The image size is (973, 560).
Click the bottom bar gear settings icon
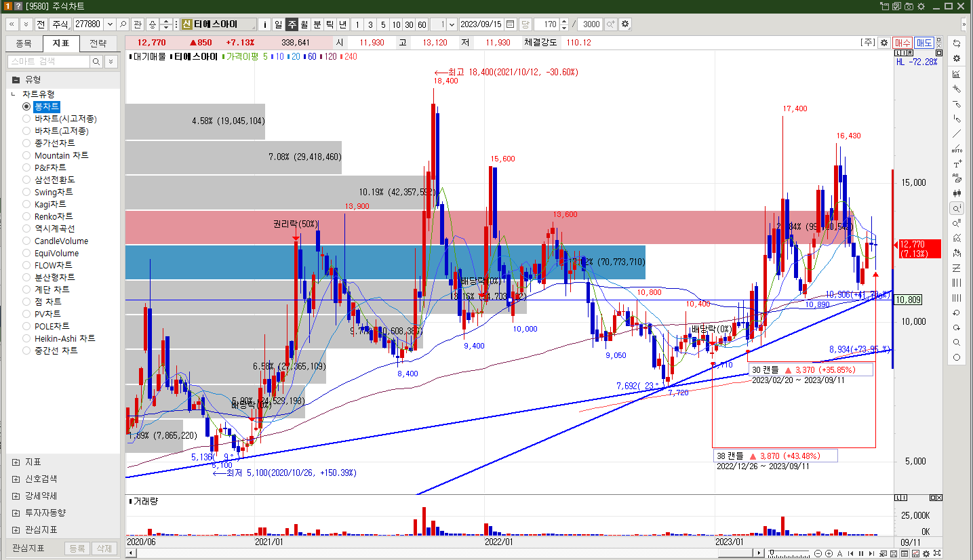point(926,553)
